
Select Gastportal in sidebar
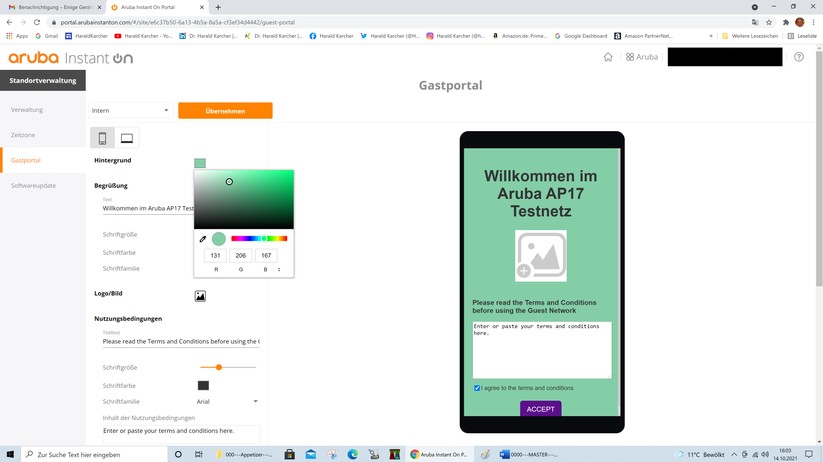tap(26, 160)
